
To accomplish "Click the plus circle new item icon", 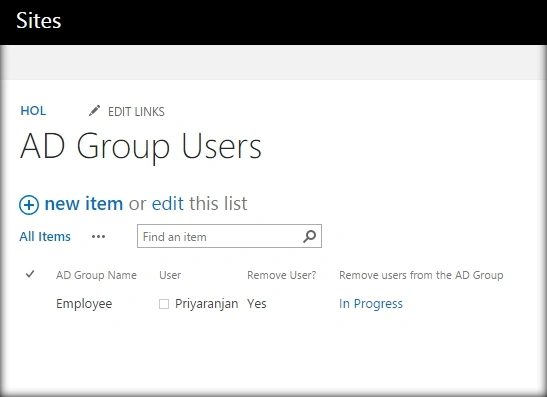I will 29,204.
